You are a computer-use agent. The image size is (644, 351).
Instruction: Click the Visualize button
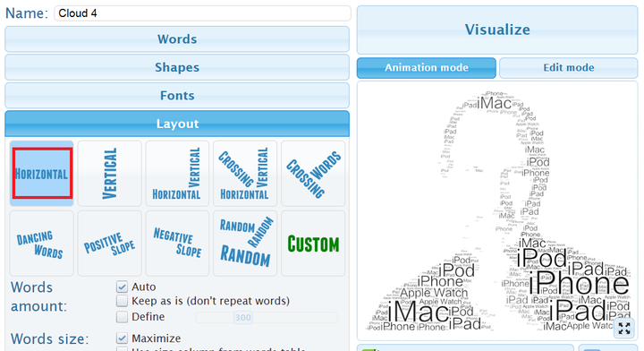click(497, 30)
